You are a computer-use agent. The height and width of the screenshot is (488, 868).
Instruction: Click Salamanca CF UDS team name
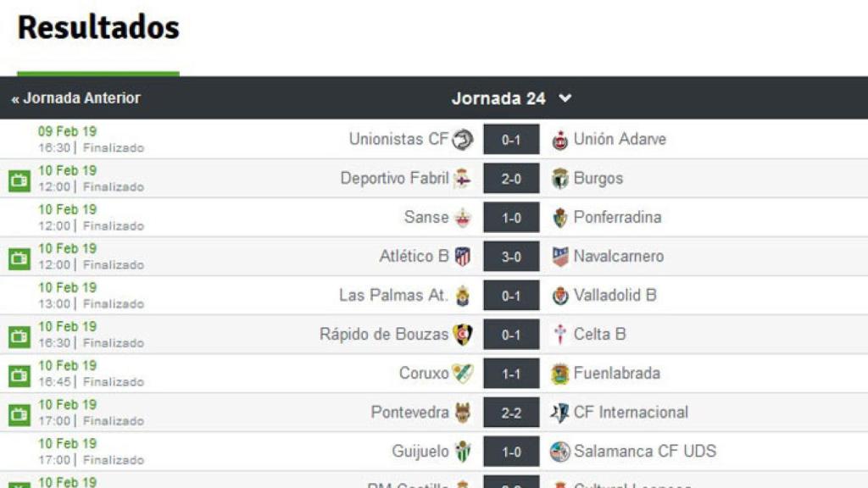(644, 451)
